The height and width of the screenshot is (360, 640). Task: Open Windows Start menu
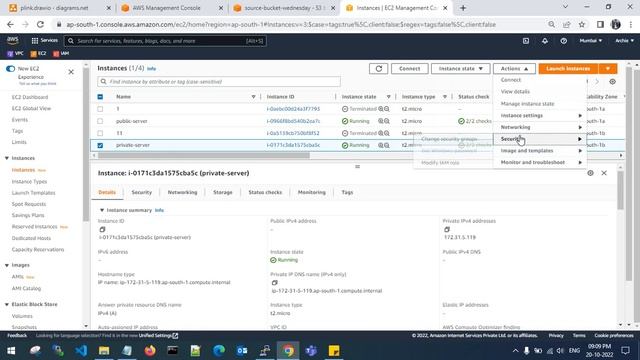pos(11,351)
